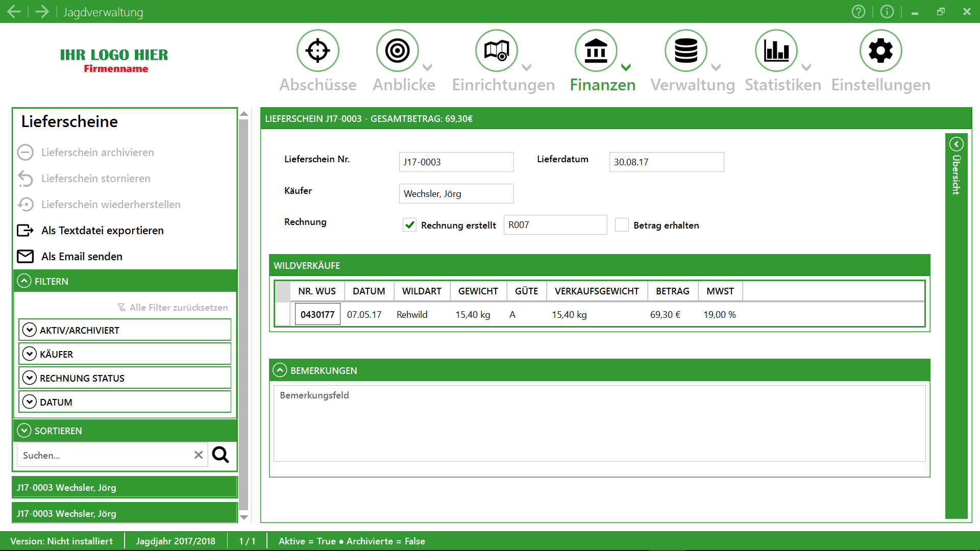Open the Einstellungen gear icon
Image resolution: width=980 pixels, height=551 pixels.
click(880, 51)
